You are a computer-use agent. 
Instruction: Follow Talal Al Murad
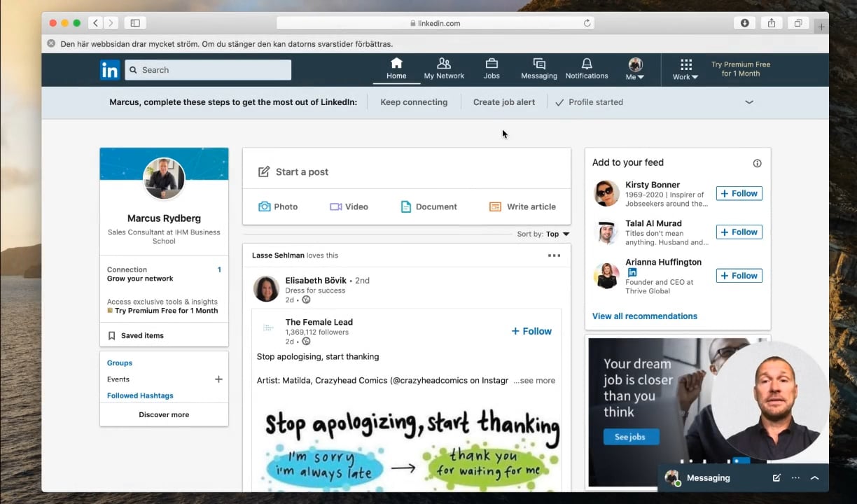point(739,232)
